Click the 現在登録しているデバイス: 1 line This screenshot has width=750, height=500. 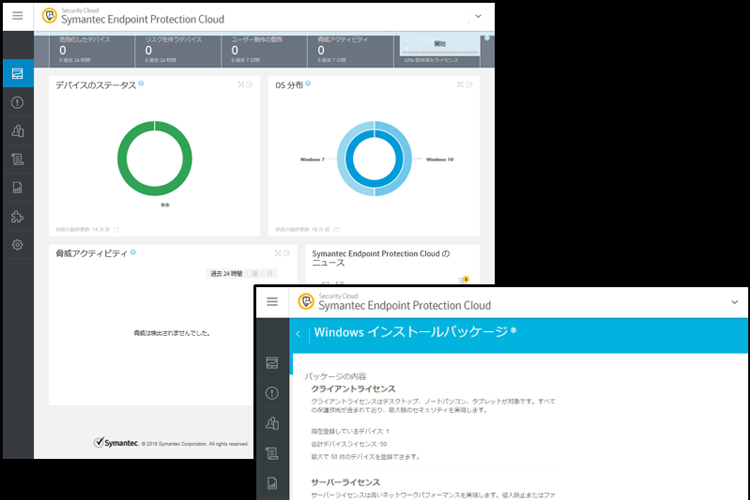pyautogui.click(x=350, y=431)
